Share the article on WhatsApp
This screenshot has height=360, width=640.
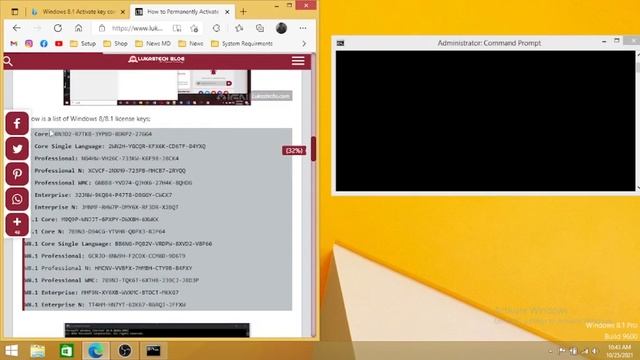17,199
